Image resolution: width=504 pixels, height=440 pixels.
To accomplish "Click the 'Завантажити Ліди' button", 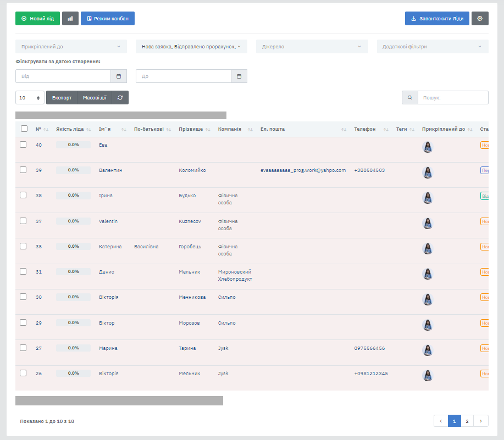I will coord(437,19).
